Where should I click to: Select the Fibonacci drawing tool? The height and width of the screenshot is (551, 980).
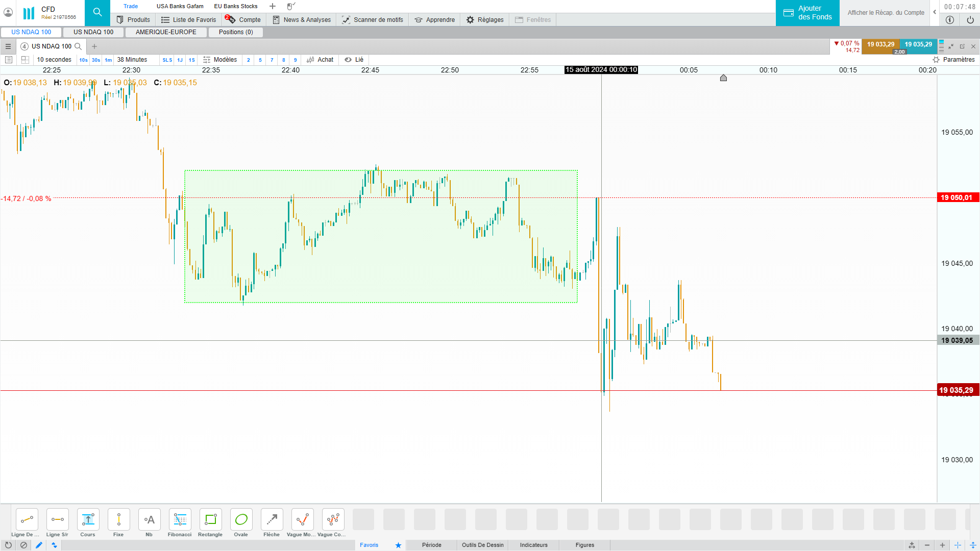point(180,520)
